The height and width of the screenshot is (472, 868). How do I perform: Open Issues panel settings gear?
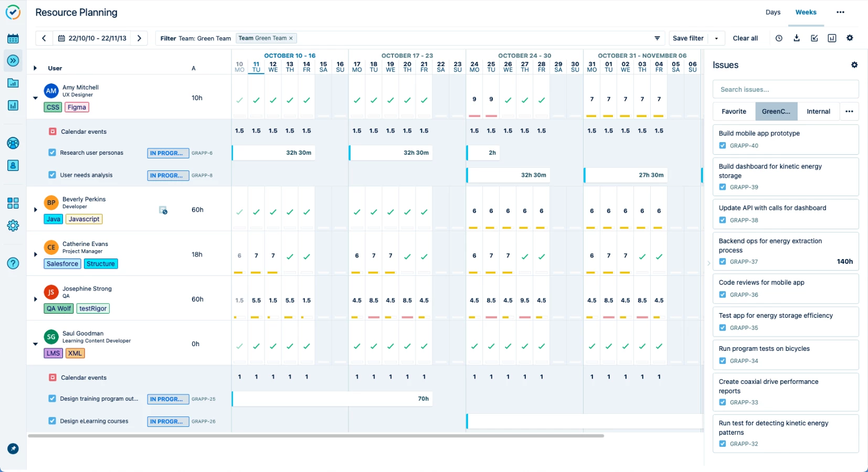[854, 65]
